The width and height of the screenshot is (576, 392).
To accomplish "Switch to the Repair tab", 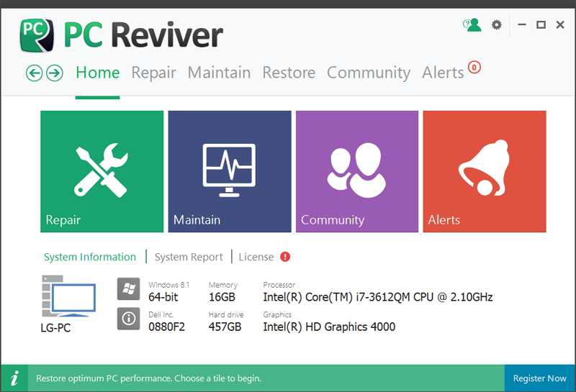I will (153, 73).
